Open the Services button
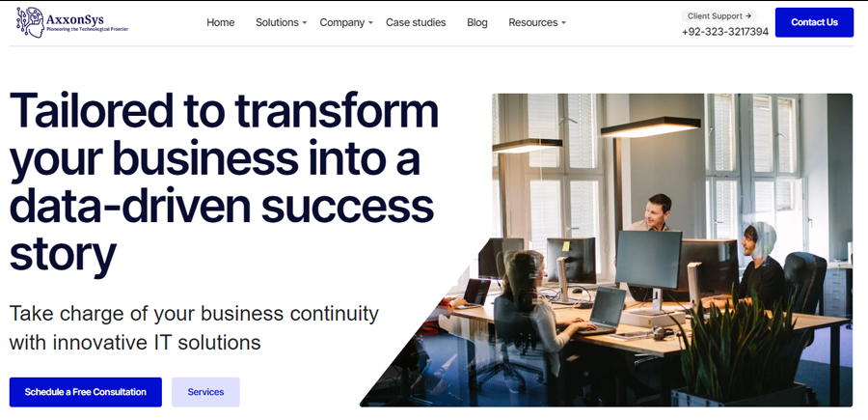Image resolution: width=868 pixels, height=420 pixels. click(x=205, y=392)
